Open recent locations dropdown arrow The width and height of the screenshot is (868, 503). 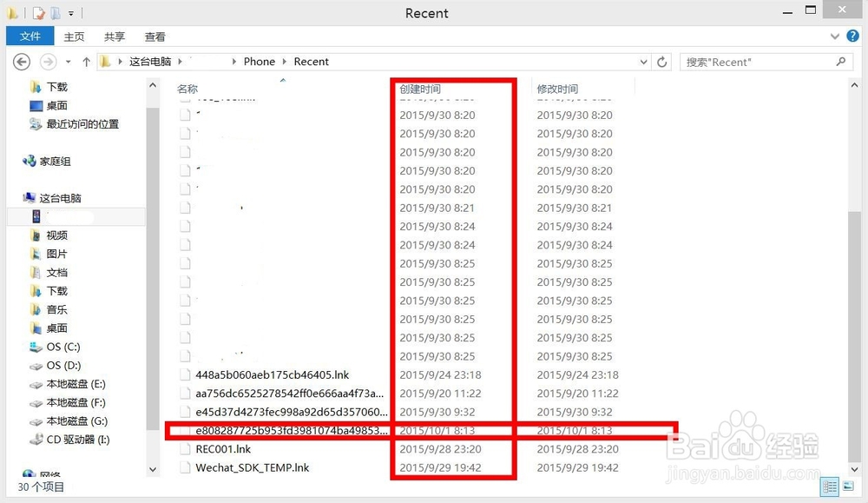(68, 62)
